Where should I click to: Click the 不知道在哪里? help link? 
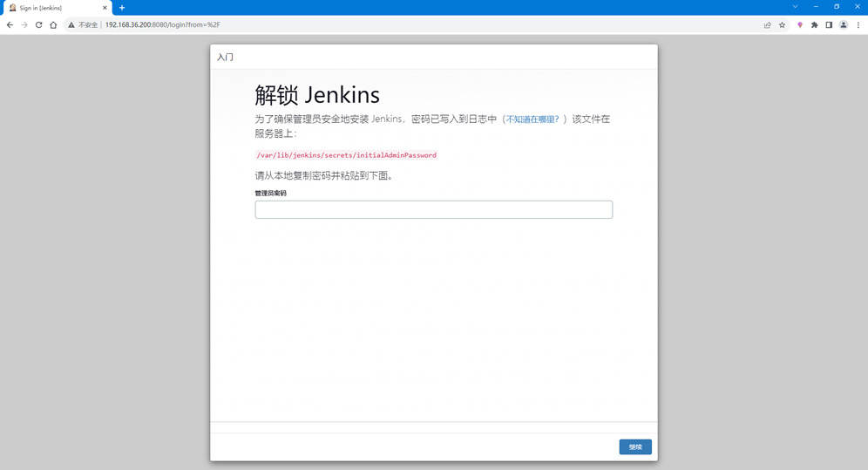point(532,119)
